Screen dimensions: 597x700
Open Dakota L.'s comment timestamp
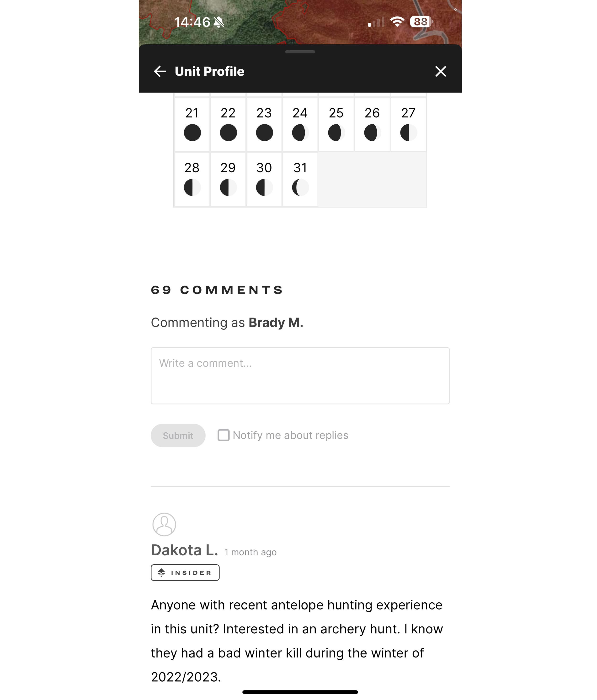point(250,552)
